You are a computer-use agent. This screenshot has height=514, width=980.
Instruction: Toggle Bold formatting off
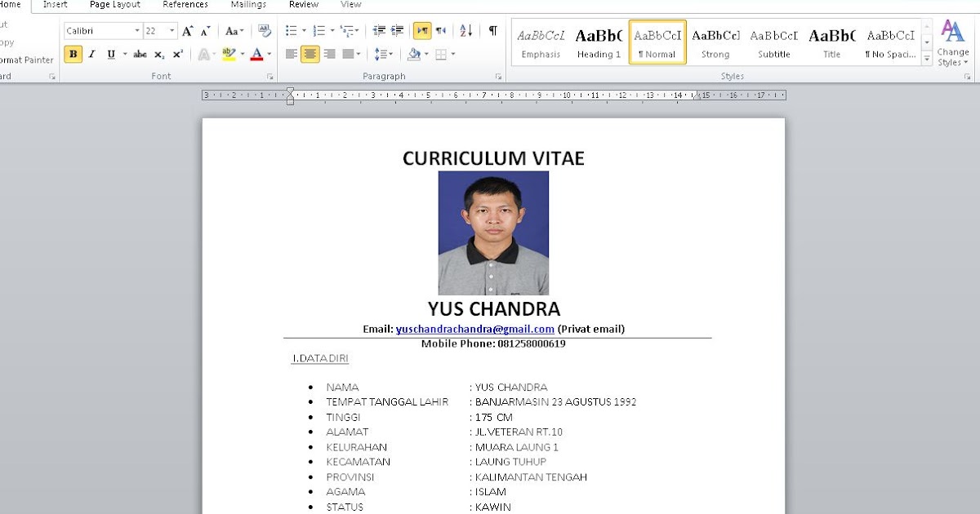click(x=74, y=54)
